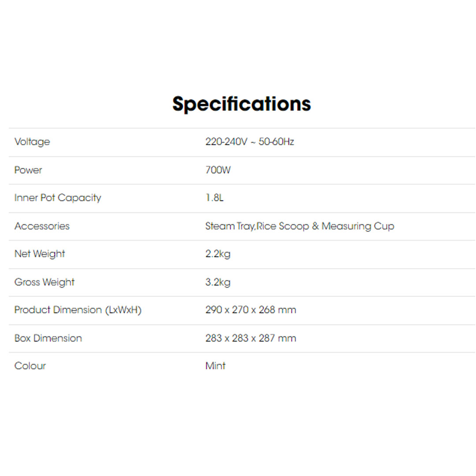Select the 290 x 270 x 268 mm value
476x476 pixels.
(x=251, y=310)
